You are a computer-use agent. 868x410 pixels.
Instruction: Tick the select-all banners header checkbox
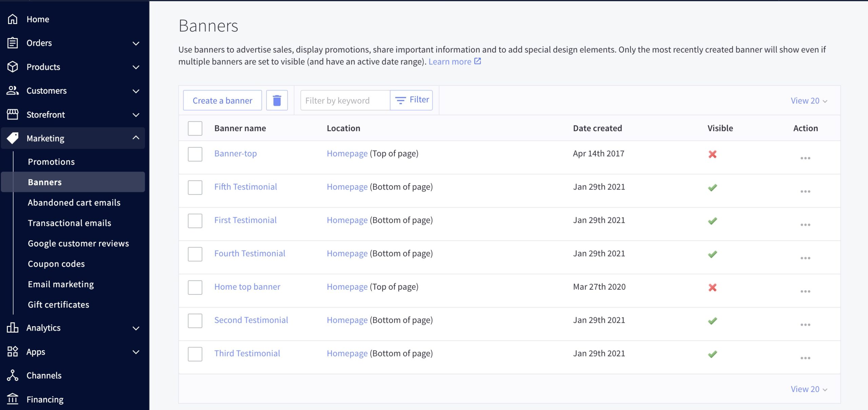click(195, 129)
